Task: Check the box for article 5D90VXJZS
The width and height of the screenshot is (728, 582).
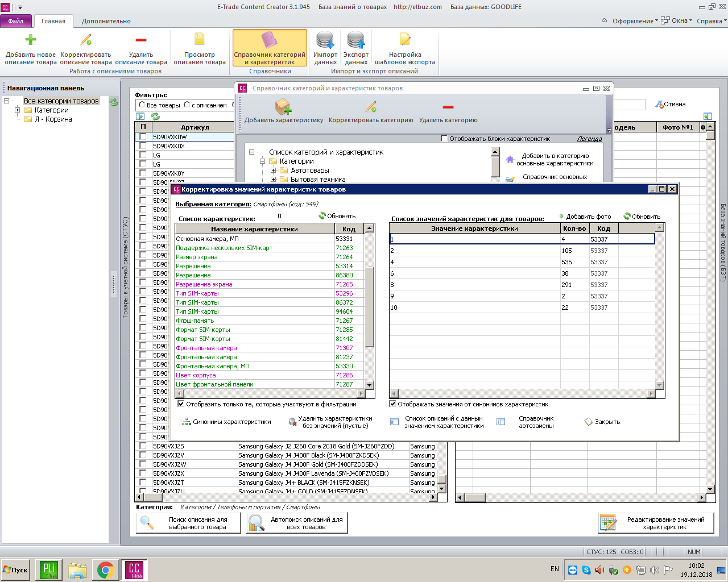Action: (x=143, y=446)
